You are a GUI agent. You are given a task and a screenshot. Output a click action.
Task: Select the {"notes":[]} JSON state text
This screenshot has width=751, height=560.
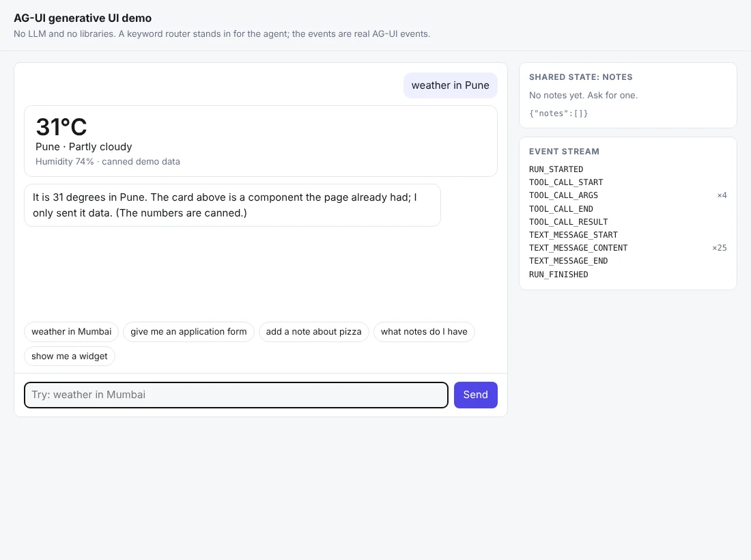pos(558,113)
